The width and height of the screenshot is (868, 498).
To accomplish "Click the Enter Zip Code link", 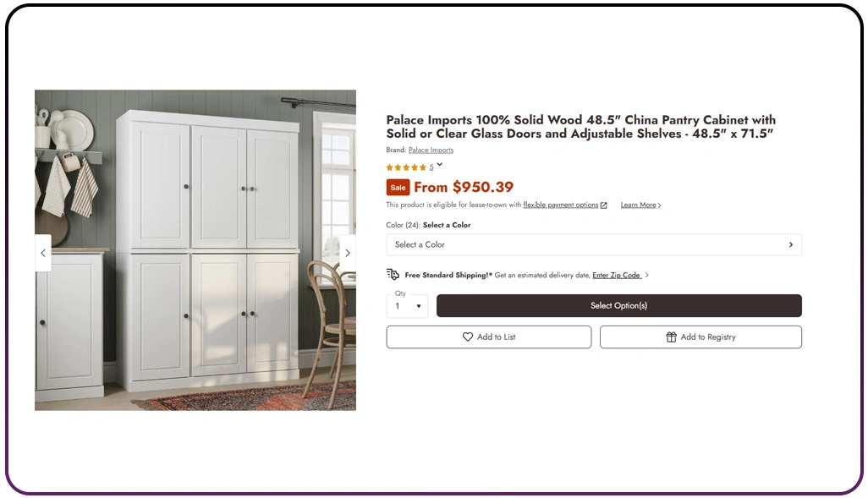I will [x=617, y=275].
